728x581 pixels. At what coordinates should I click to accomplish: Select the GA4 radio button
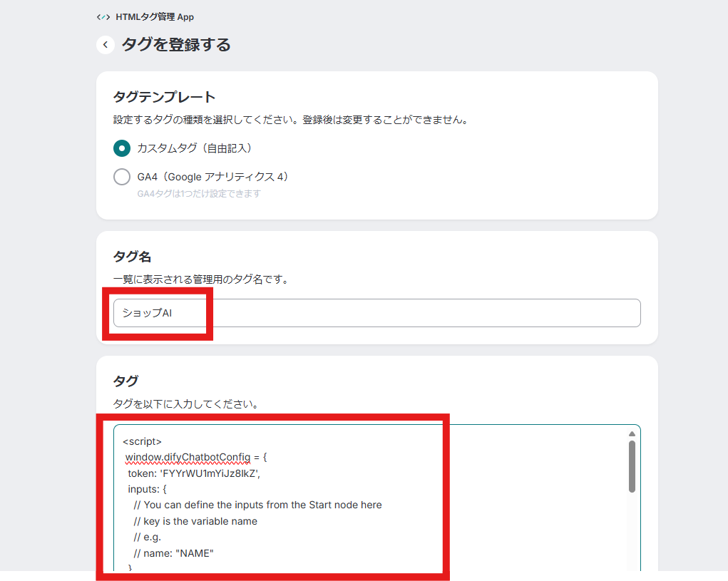coord(122,177)
